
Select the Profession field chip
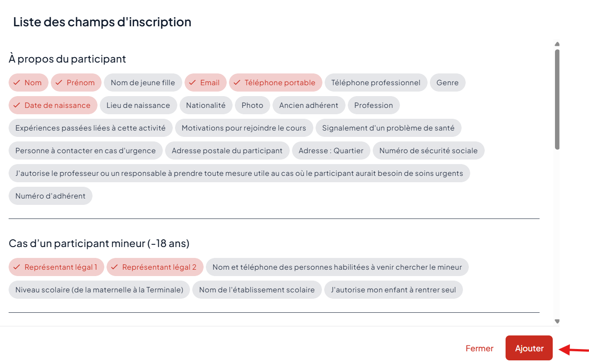373,105
